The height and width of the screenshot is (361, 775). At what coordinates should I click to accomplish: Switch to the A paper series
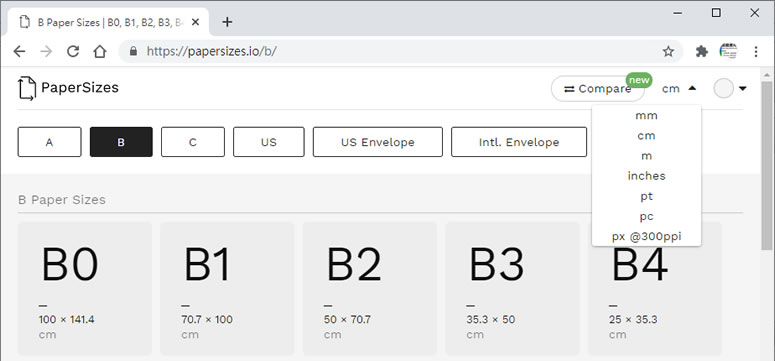tap(49, 142)
